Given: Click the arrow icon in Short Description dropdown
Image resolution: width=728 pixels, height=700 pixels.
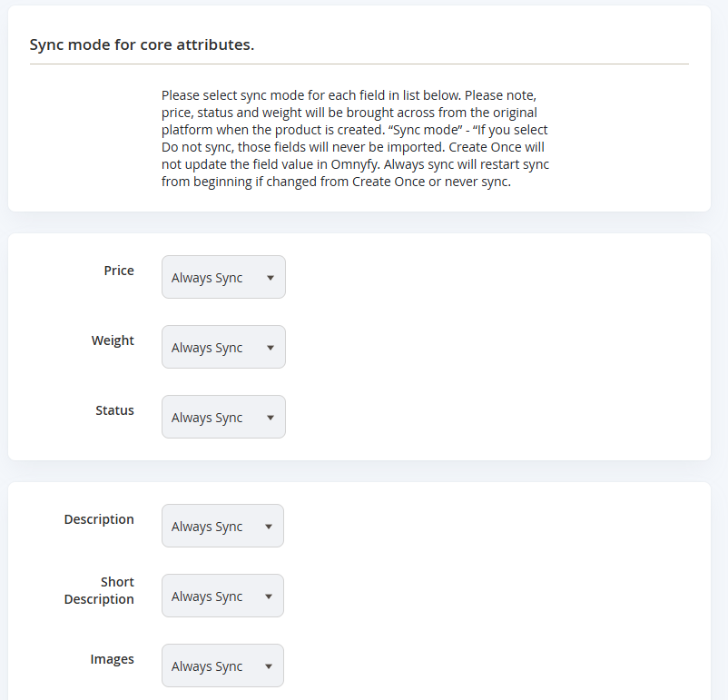Looking at the screenshot, I should click(269, 596).
